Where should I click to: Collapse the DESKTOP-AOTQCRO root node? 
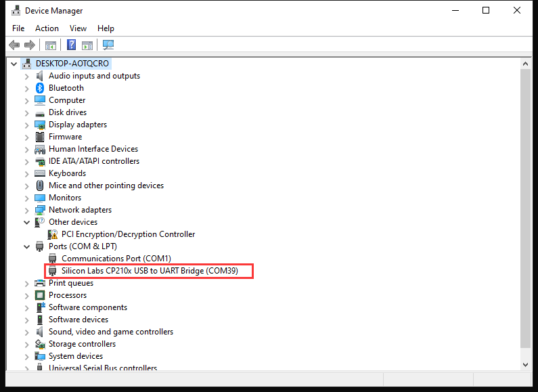tap(14, 64)
